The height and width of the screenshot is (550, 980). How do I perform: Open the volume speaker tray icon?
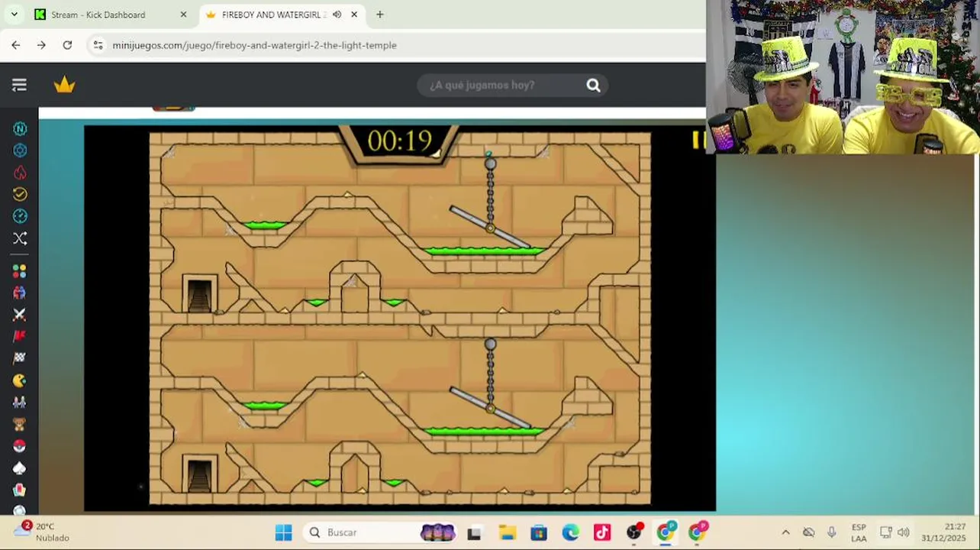point(904,532)
